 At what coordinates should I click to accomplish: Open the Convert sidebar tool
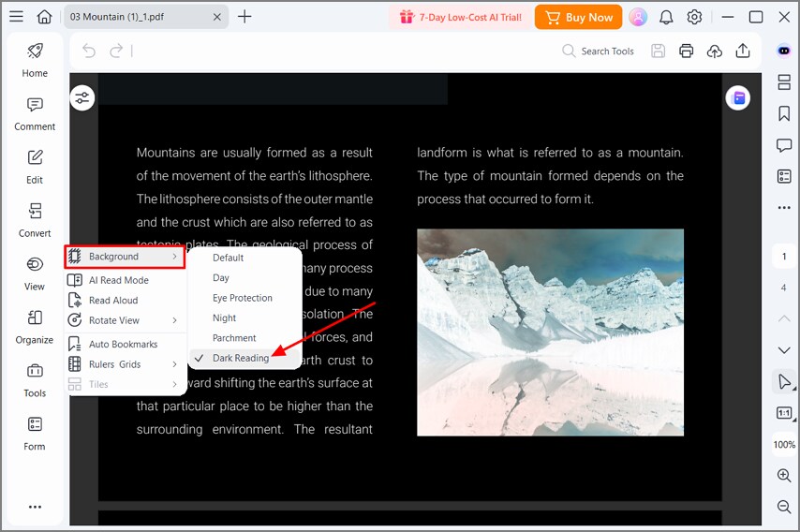coord(35,220)
